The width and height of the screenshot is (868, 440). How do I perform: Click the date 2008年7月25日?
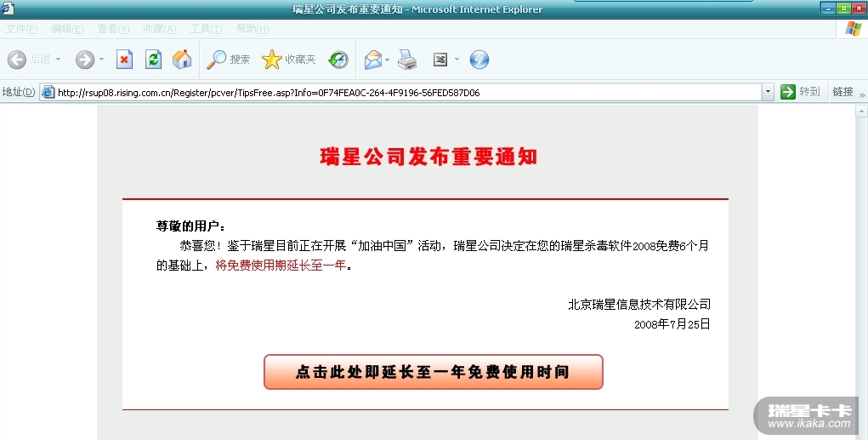tap(672, 324)
